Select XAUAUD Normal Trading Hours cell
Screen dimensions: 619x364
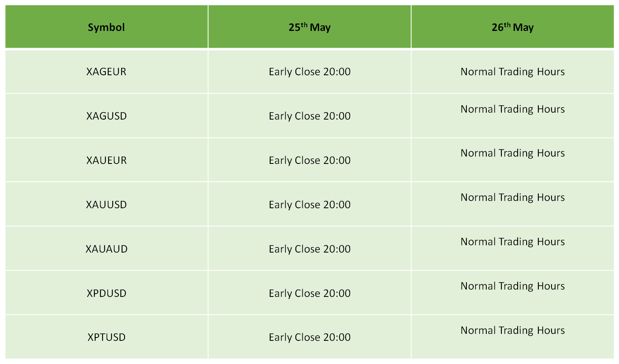tap(512, 248)
